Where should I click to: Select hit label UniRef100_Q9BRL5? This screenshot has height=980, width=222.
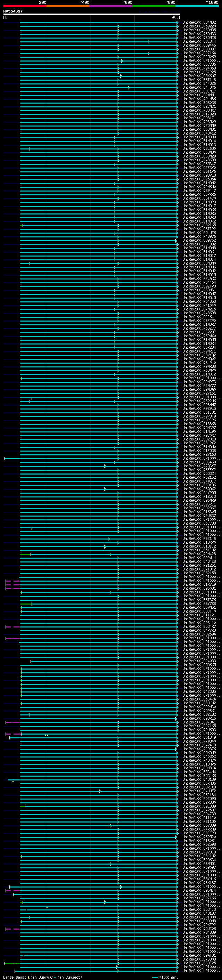pos(199,718)
